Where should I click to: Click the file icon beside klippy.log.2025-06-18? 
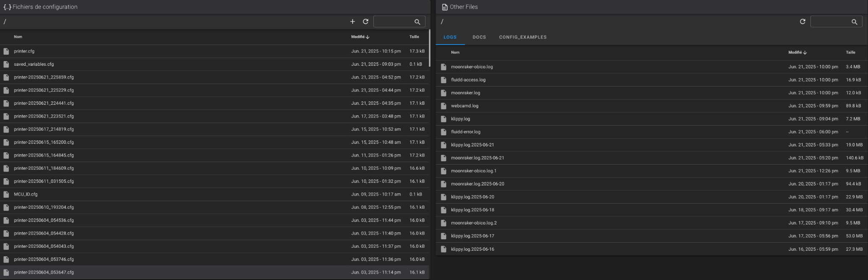443,210
